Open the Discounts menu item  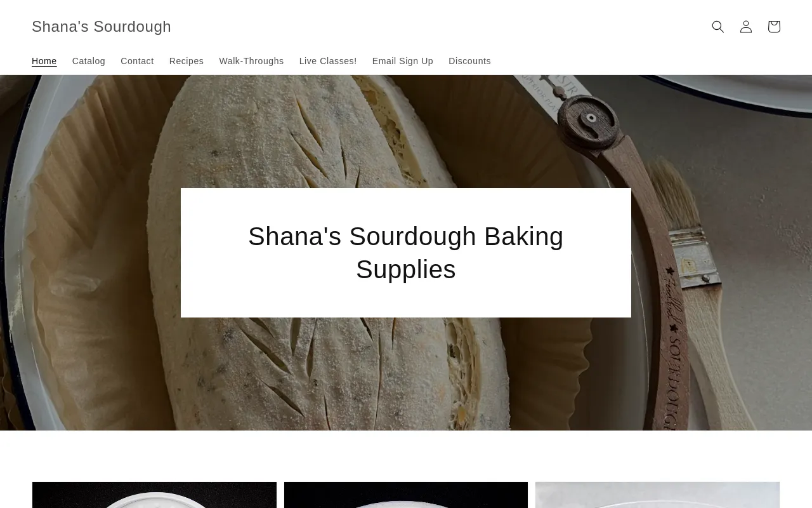(469, 61)
